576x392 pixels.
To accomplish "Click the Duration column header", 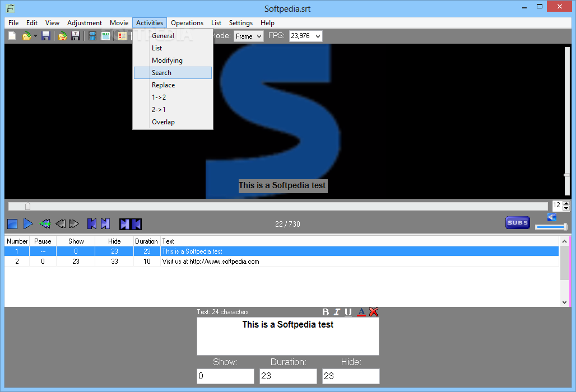I will (x=146, y=241).
